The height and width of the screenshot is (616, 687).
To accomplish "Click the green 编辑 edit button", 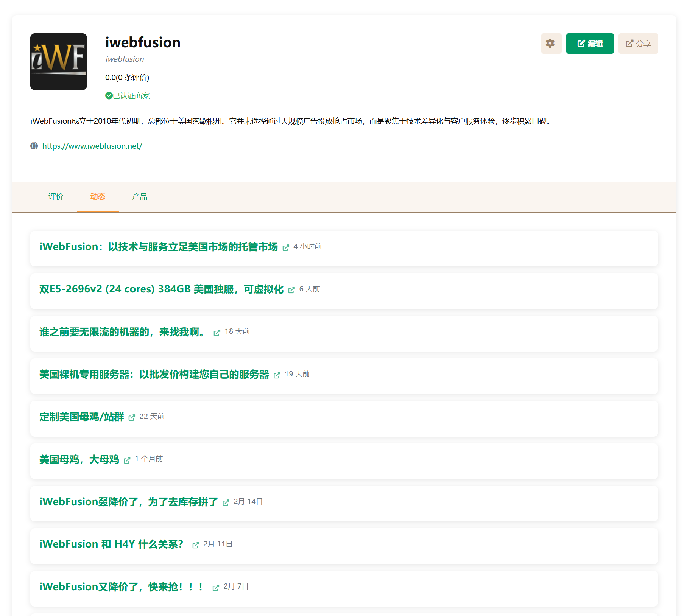I will point(590,44).
